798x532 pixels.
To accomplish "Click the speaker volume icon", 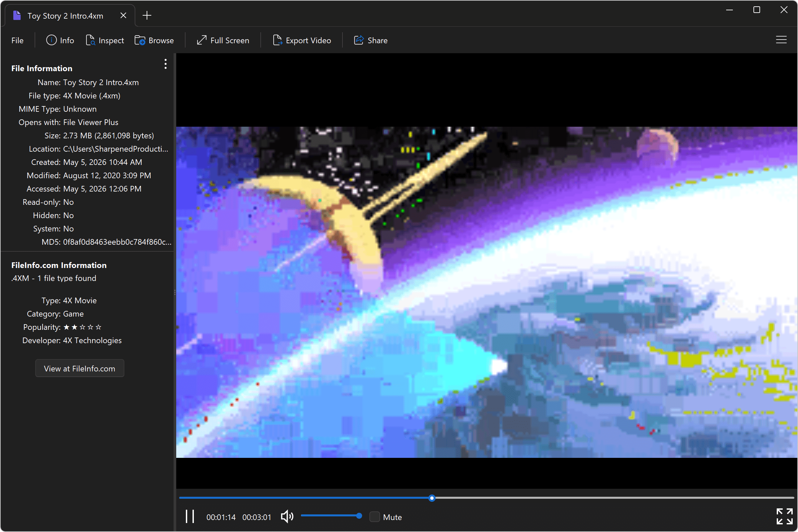I will 287,517.
